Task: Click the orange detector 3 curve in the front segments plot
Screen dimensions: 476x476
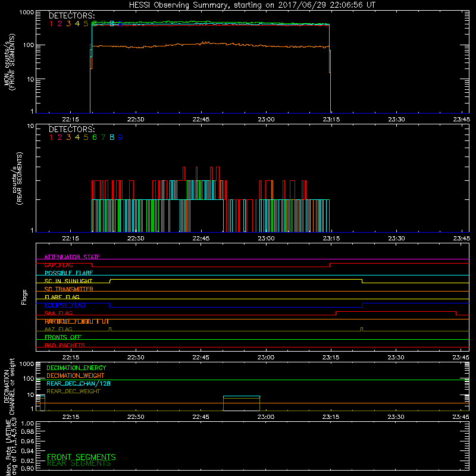Action: tap(209, 45)
